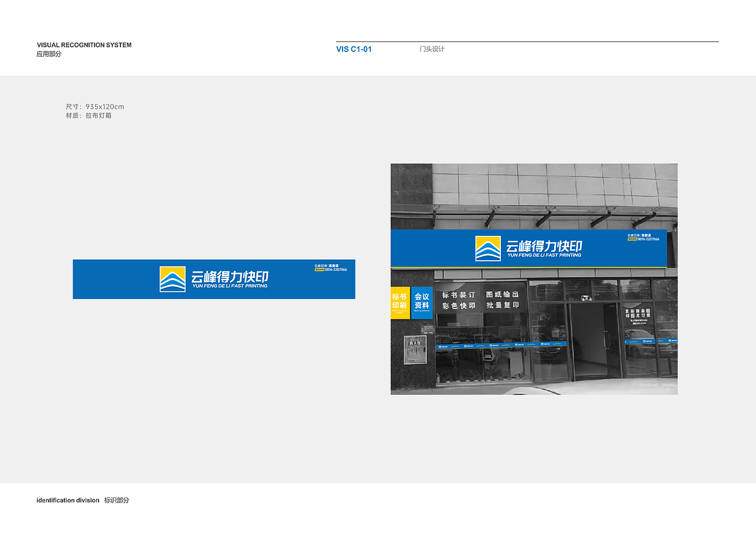Select the '材质：拉布灯箱' material line
The height and width of the screenshot is (535, 756).
pos(89,115)
